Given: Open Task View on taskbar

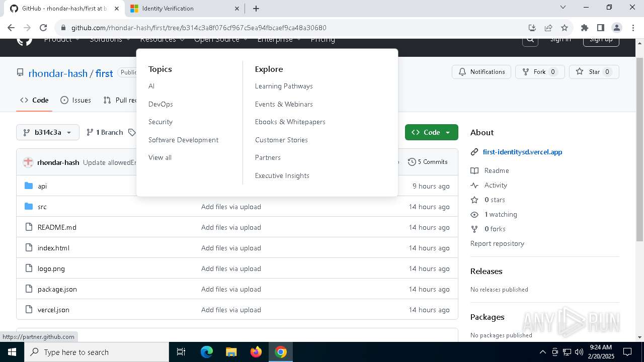Looking at the screenshot, I should (181, 352).
